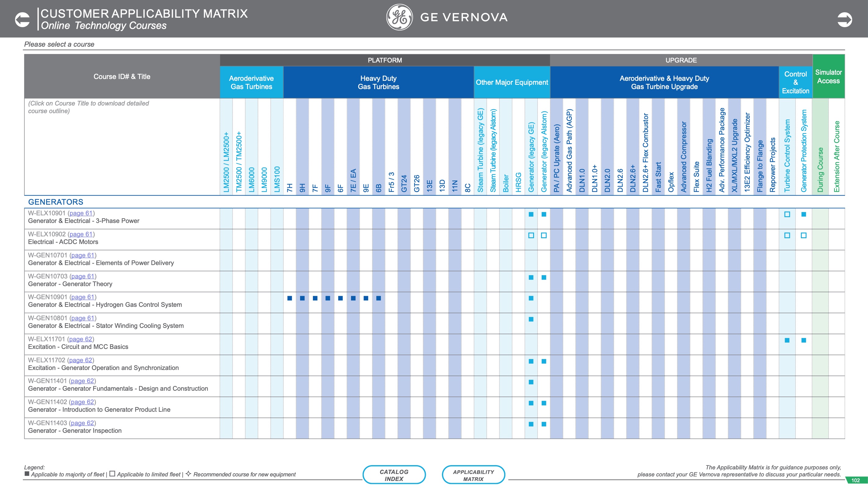Viewport: 868px width, 488px height.
Task: Toggle the 7H applicability marker for W-GEN10901
Action: [289, 298]
